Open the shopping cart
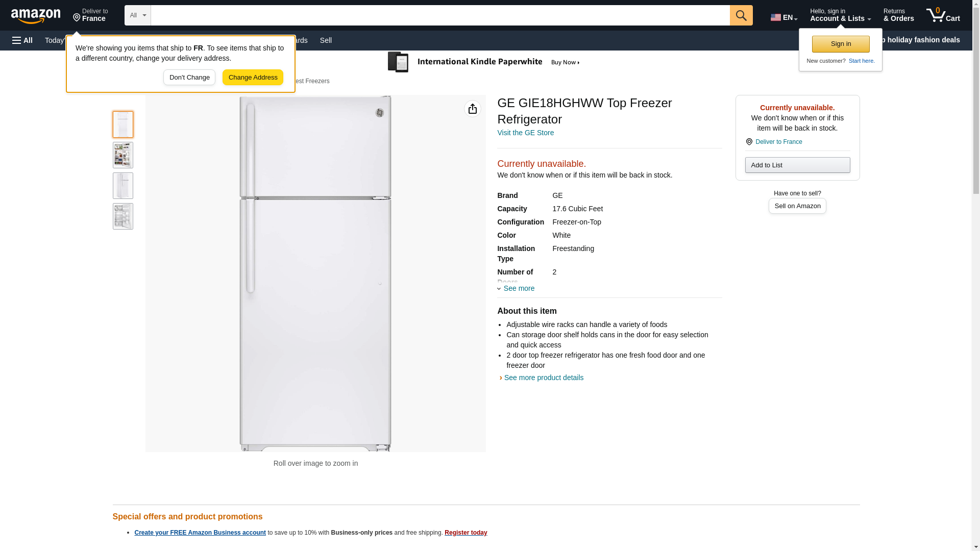The image size is (980, 551). point(943,15)
